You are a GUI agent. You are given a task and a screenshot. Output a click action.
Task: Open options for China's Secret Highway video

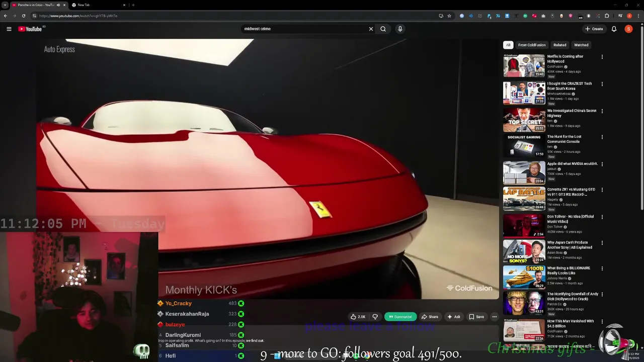(602, 111)
